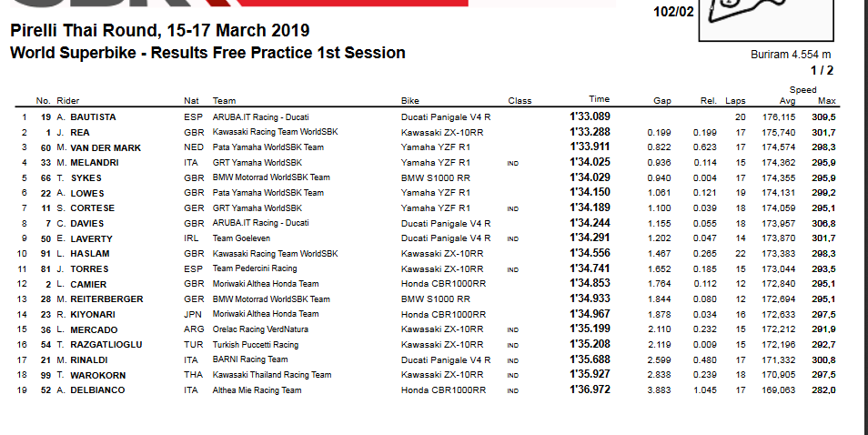Click the Laps column header
Image resolution: width=868 pixels, height=435 pixels.
tap(735, 100)
